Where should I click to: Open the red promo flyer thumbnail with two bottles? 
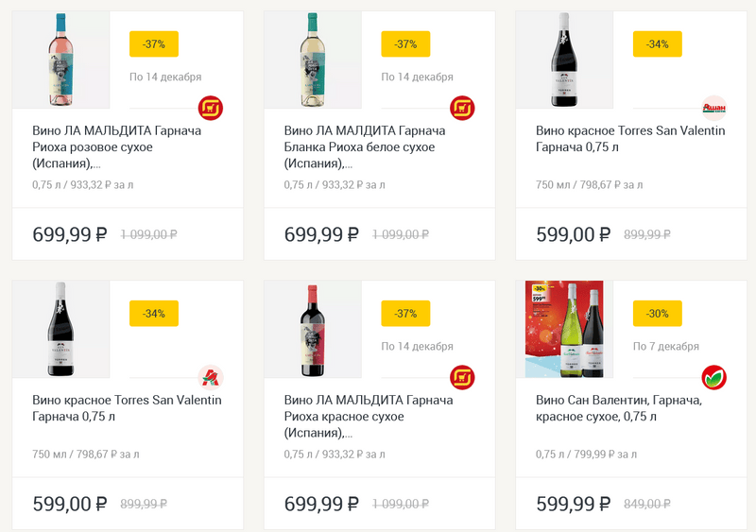click(564, 330)
